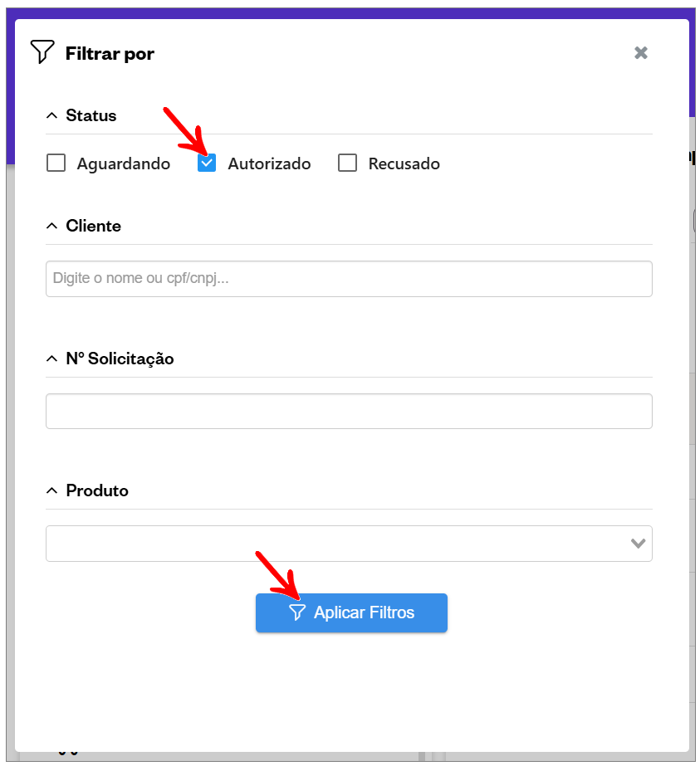Click the Cliente section heading
The height and width of the screenshot is (766, 700).
[x=93, y=227]
